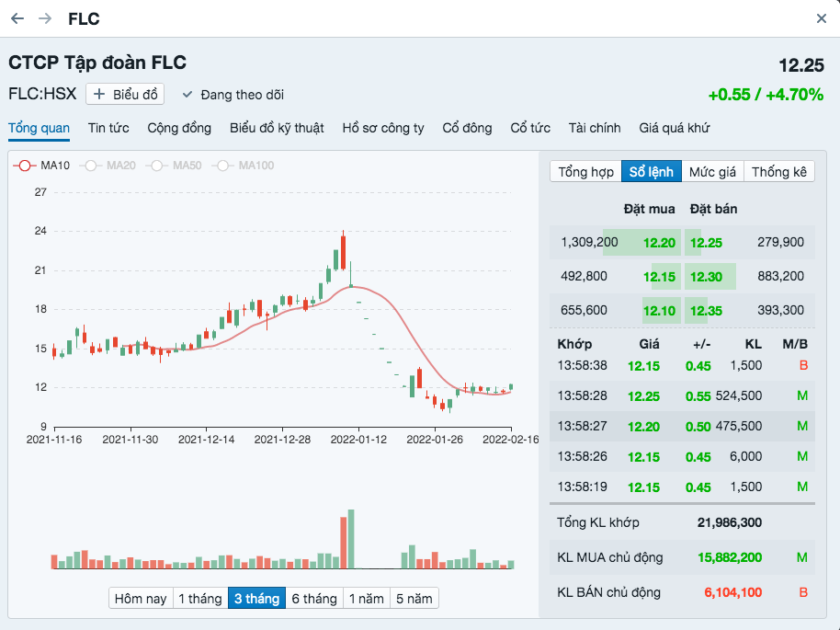Click the plus Biểu đồ button
840x630 pixels.
(125, 95)
